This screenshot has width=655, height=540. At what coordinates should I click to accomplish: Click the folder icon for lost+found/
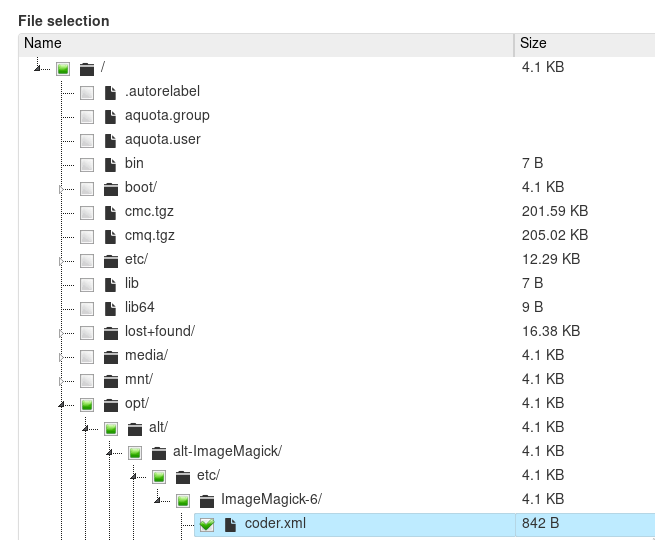111,332
